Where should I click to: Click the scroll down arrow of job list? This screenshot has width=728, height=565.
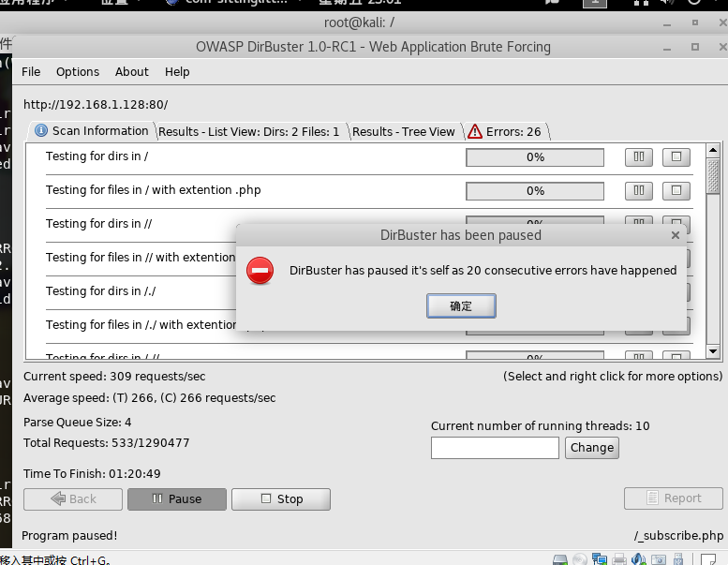point(713,351)
